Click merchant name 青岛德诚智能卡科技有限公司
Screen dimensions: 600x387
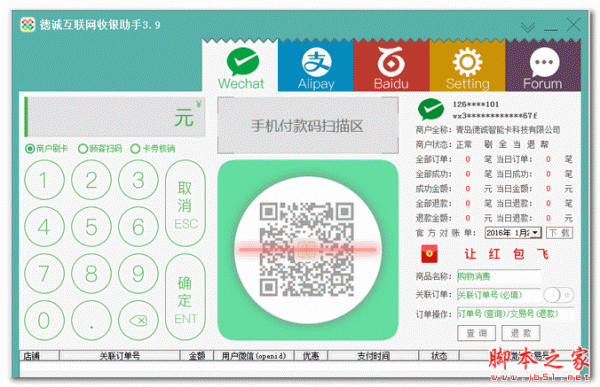(508, 130)
